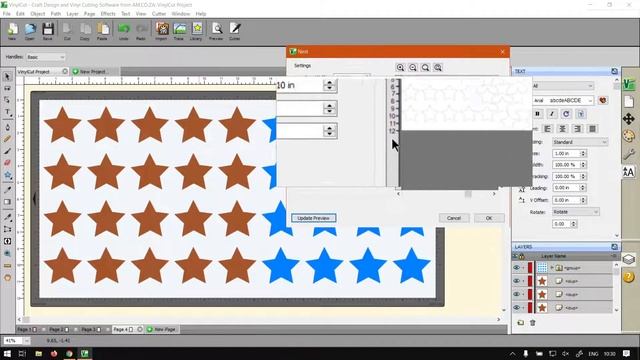Open the Fill & Stroke palette panel icon
Screen dimensions: 640x360
coord(629,136)
